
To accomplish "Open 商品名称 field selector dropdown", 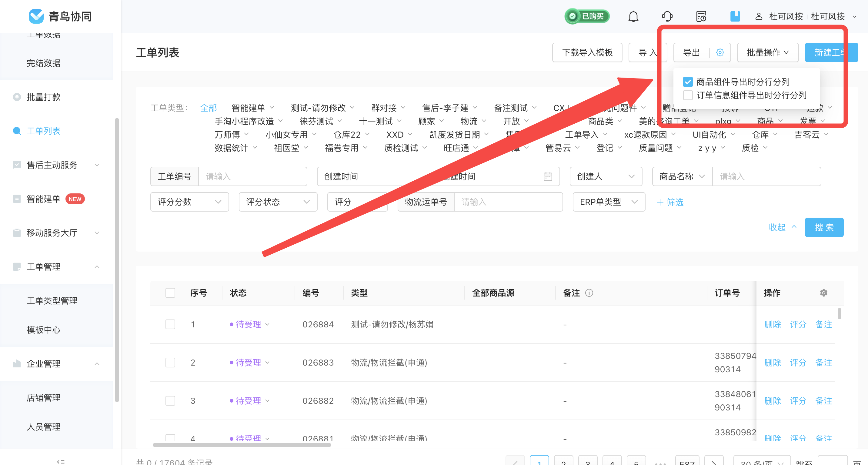I will [x=682, y=176].
